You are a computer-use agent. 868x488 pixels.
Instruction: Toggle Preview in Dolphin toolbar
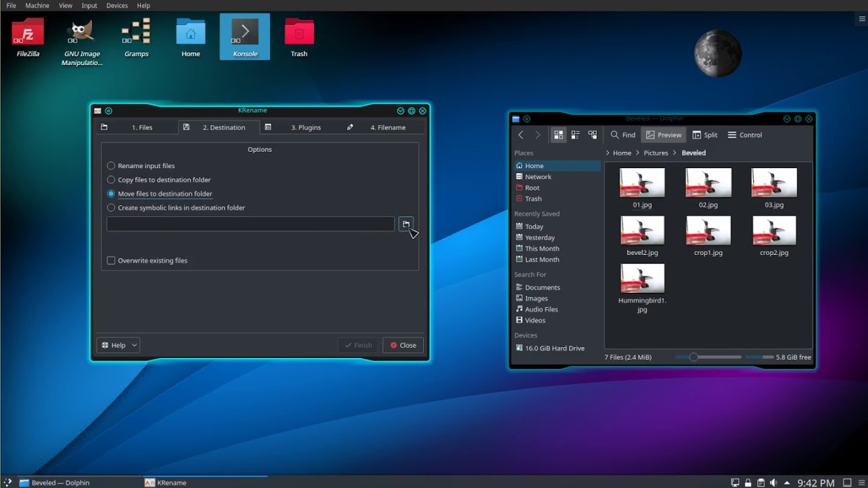tap(664, 135)
